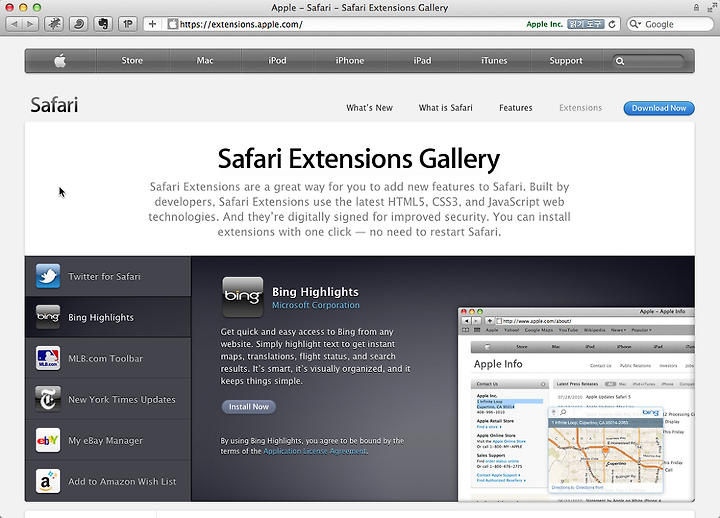
Task: Go to What is Safari section
Action: pyautogui.click(x=445, y=108)
